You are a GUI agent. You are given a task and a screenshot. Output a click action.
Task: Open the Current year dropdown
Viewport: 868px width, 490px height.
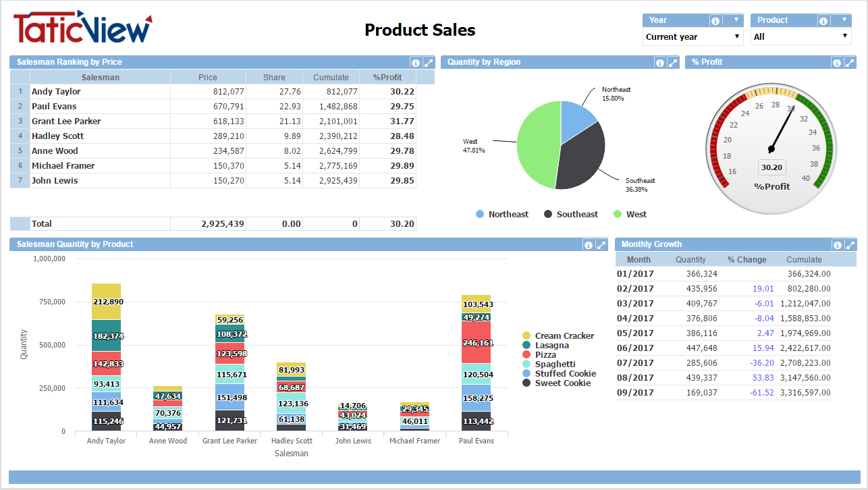click(693, 36)
